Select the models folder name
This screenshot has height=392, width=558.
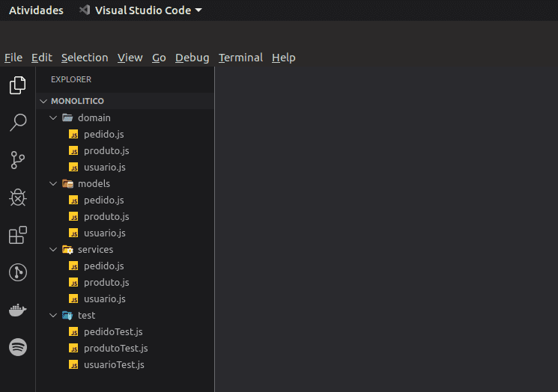pos(94,184)
